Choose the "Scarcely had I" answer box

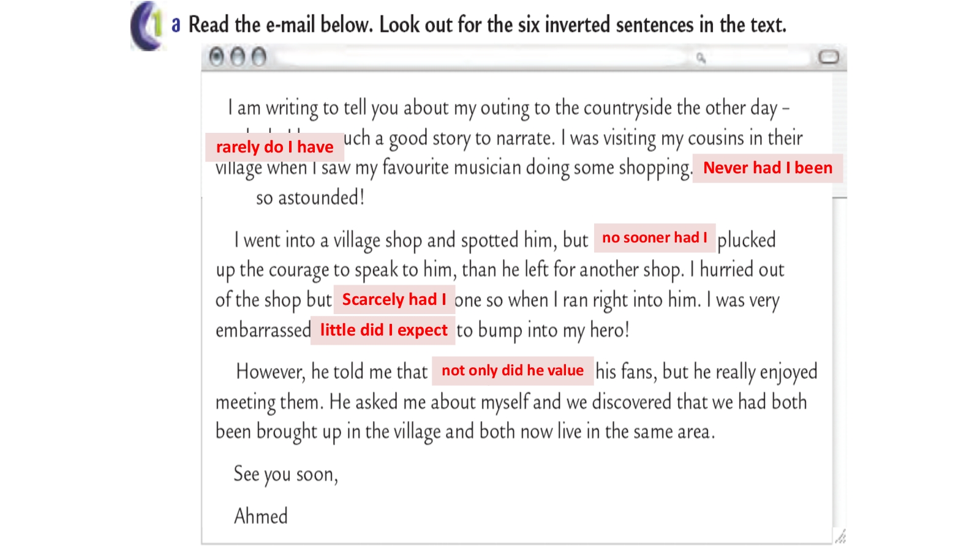click(394, 299)
